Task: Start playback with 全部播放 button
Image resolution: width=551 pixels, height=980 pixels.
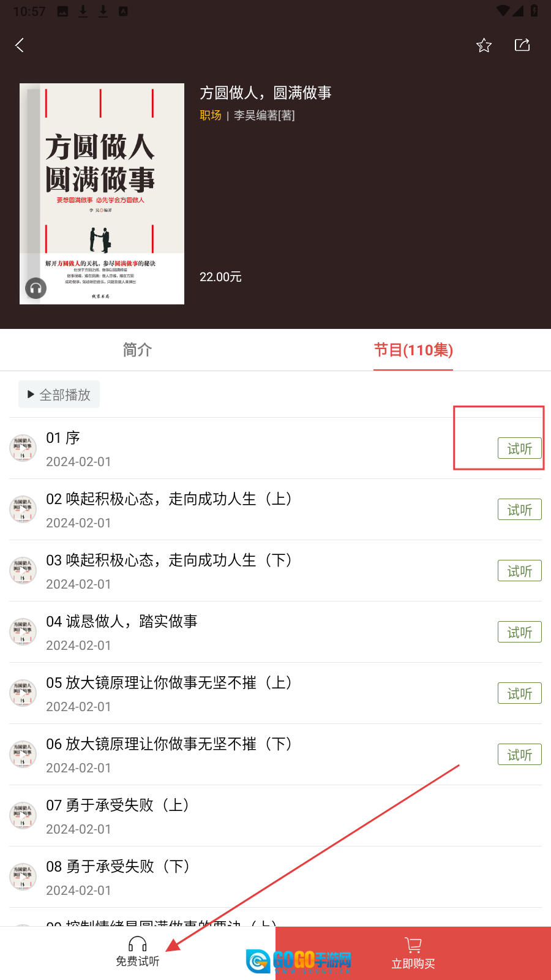Action: [59, 394]
